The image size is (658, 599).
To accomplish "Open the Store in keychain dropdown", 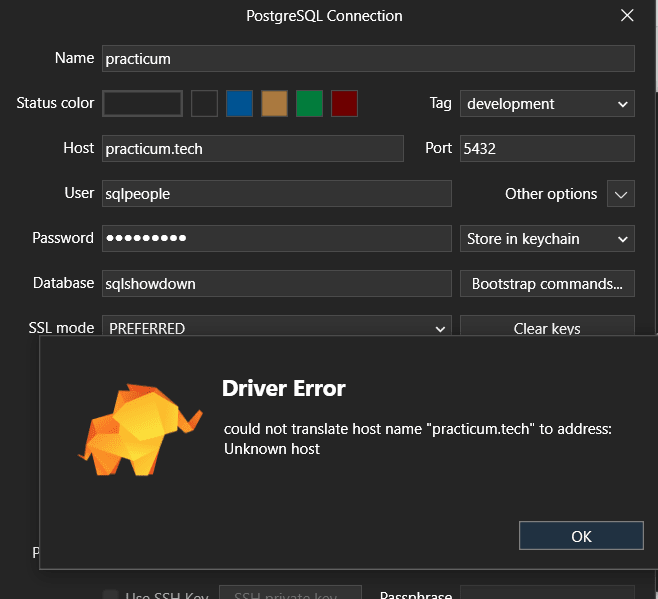I will coord(547,238).
